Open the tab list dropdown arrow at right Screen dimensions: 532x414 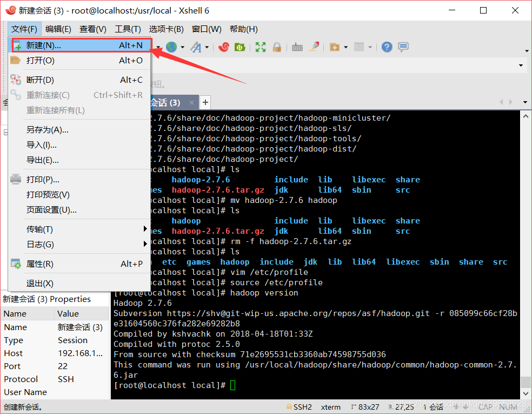pyautogui.click(x=525, y=102)
